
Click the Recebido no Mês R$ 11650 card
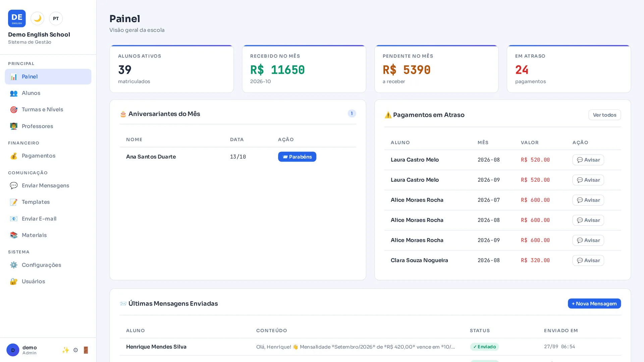click(x=304, y=69)
